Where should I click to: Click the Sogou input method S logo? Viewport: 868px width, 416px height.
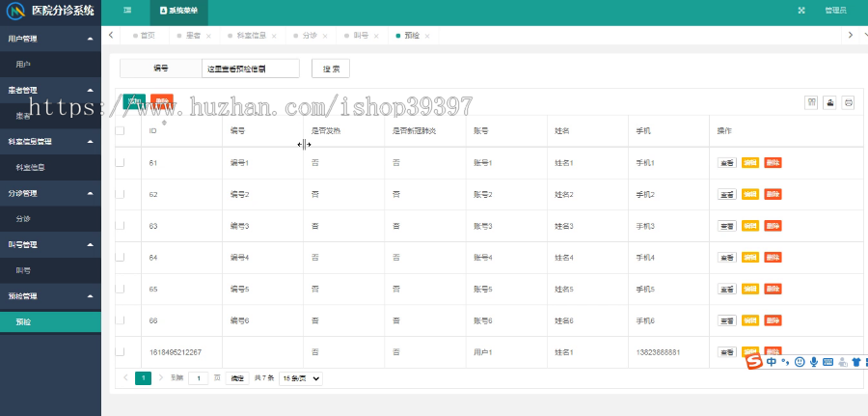(753, 362)
